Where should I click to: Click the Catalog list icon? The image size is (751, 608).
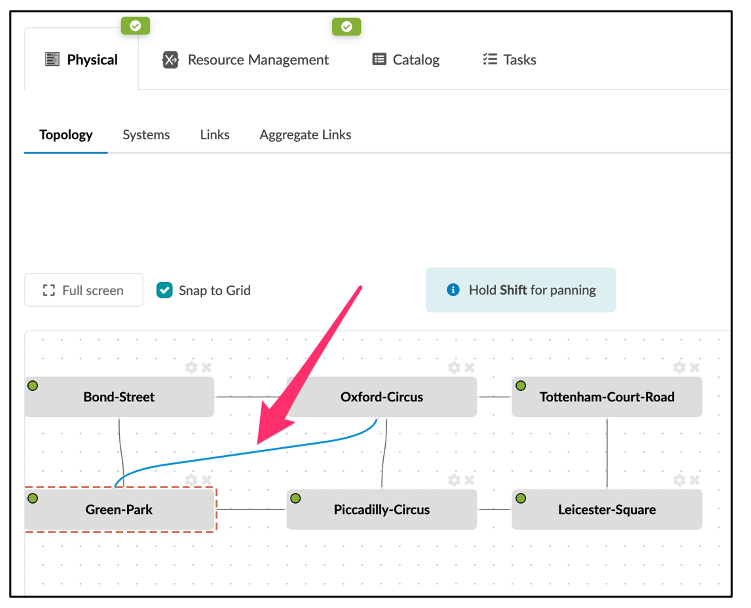[379, 59]
